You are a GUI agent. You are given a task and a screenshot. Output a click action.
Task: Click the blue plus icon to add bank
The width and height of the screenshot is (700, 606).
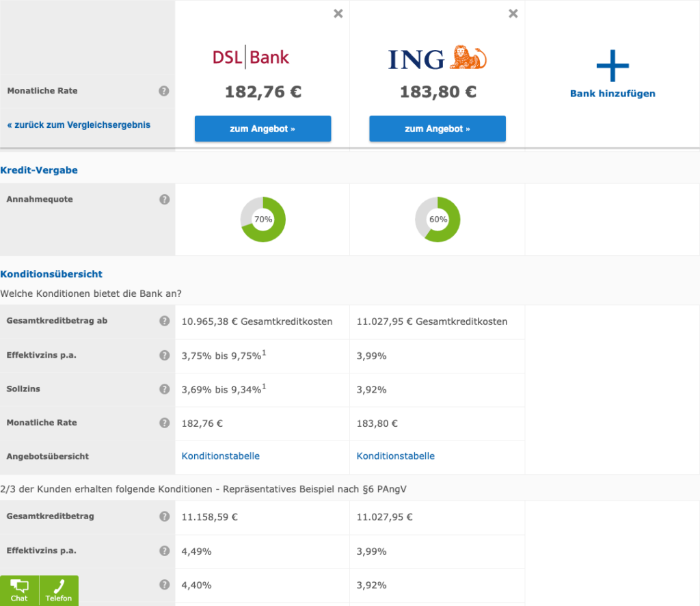(612, 66)
